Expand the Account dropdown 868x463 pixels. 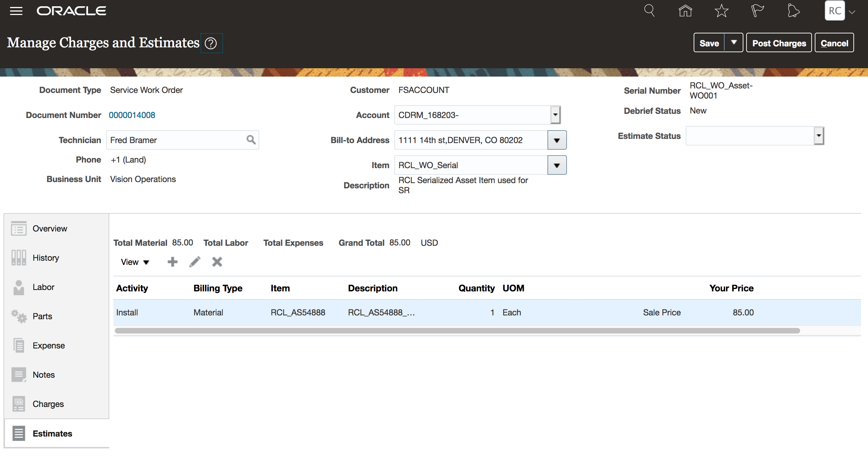point(555,115)
